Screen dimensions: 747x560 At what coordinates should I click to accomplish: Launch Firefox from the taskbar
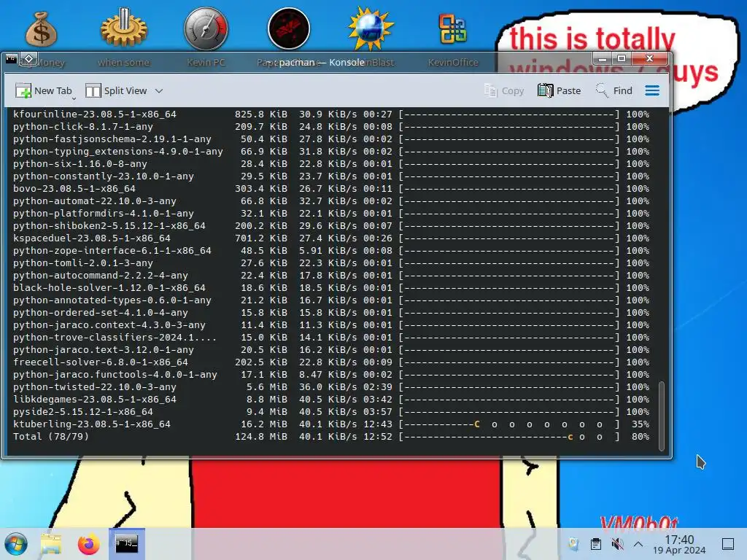coord(88,544)
